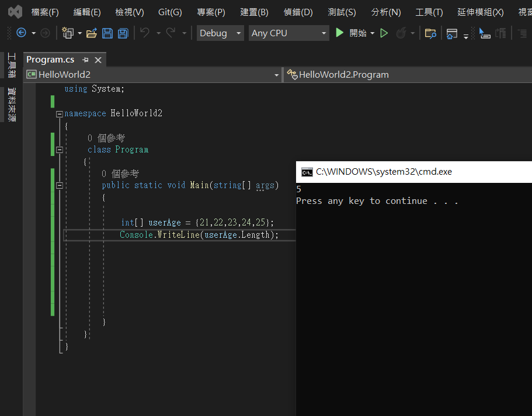Click the indent lines toolbar icon

522,33
